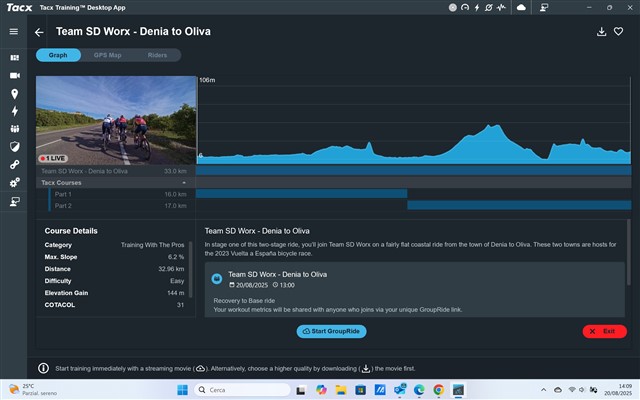Viewport: 640px width, 400px height.
Task: Click the Max. Slope value 6.2 %
Action: pos(176,257)
